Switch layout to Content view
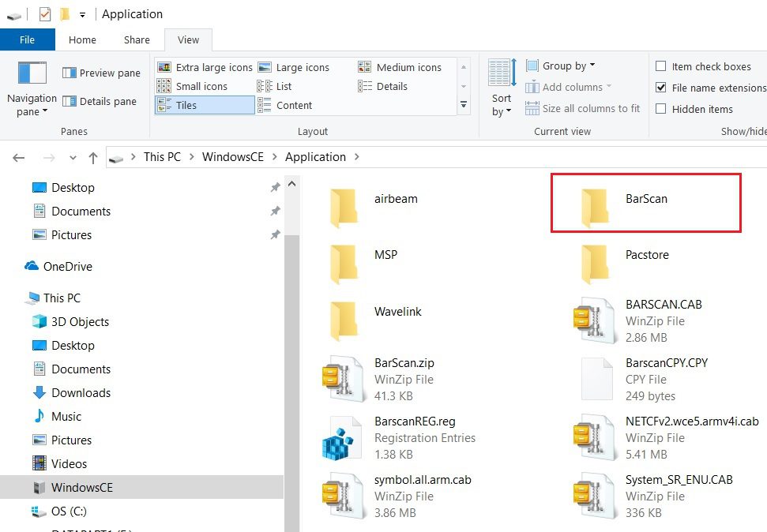 [284, 105]
